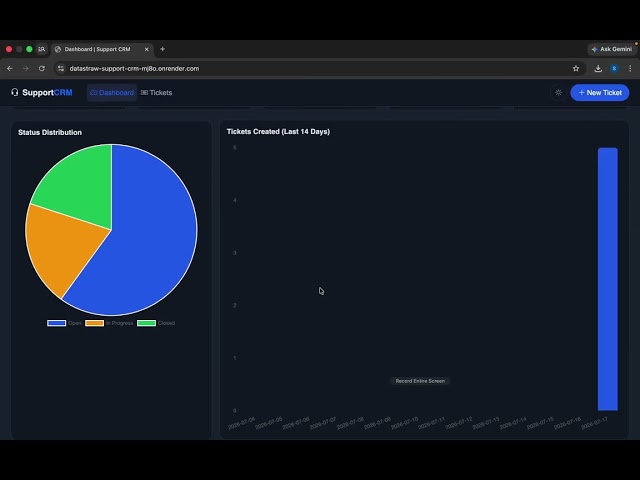
Task: Bookmark this page with the star icon
Action: coord(576,69)
